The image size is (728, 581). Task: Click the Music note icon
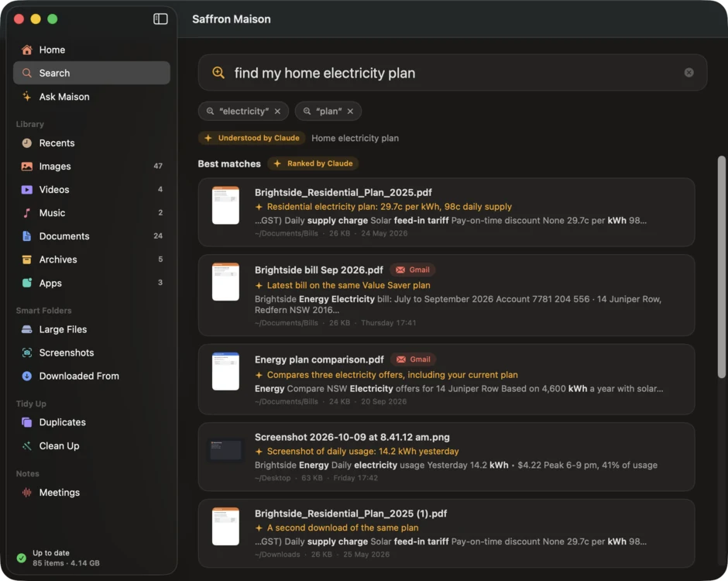[x=27, y=213]
